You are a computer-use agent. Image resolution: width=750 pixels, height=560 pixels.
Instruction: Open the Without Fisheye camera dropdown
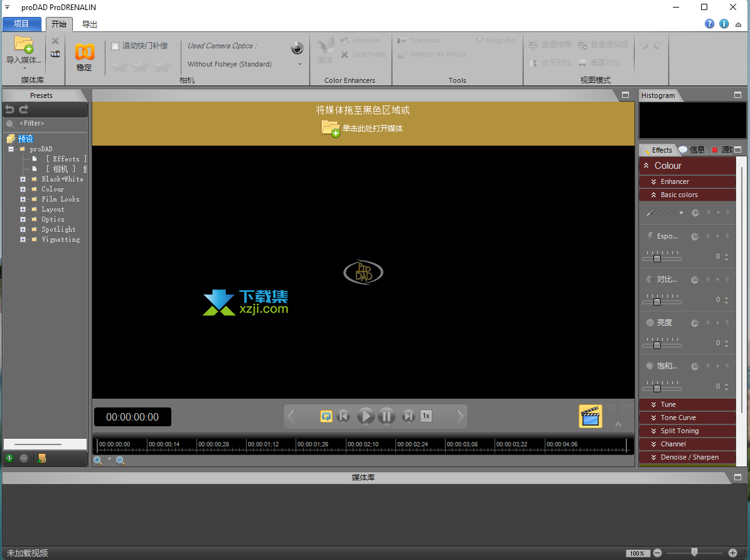(300, 64)
